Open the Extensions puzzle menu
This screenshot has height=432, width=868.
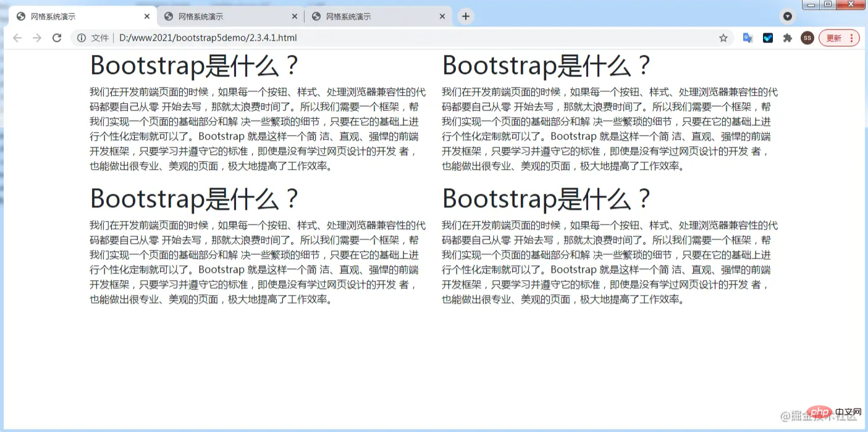click(x=788, y=38)
